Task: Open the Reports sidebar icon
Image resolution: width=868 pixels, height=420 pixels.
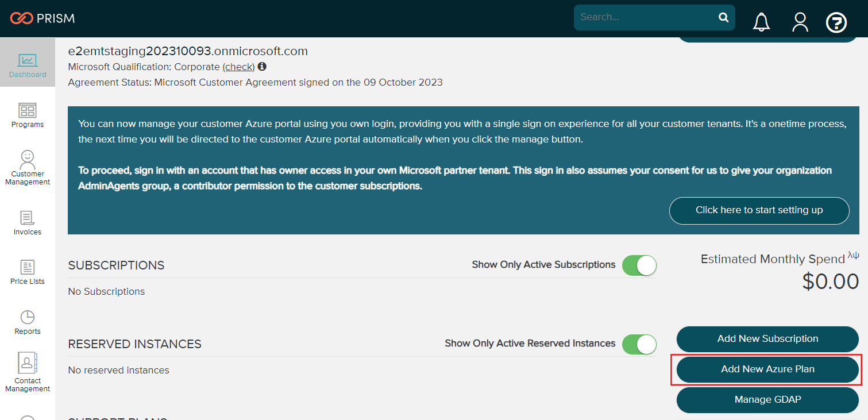Action: click(x=28, y=322)
